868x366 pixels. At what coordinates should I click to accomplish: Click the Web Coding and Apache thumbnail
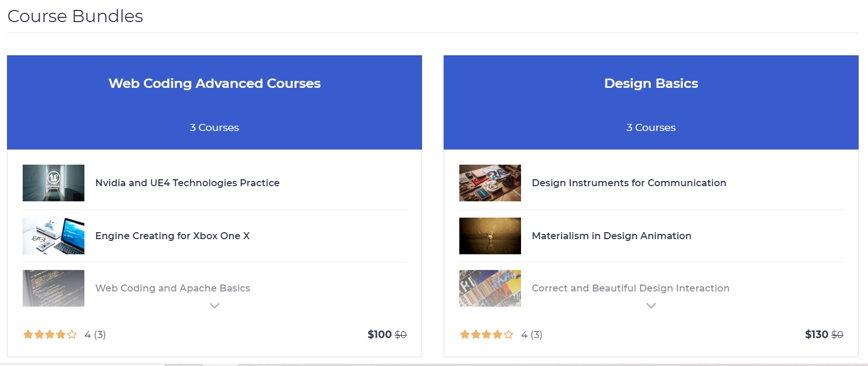[54, 288]
